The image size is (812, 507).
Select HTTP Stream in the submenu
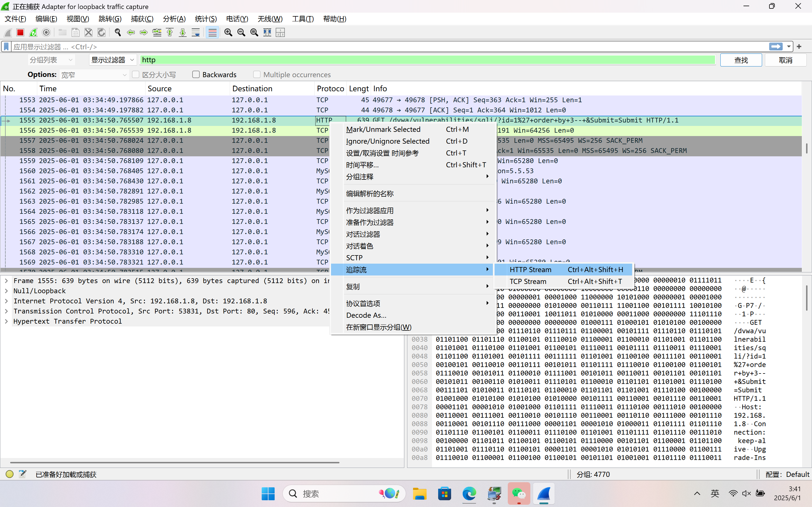point(530,270)
